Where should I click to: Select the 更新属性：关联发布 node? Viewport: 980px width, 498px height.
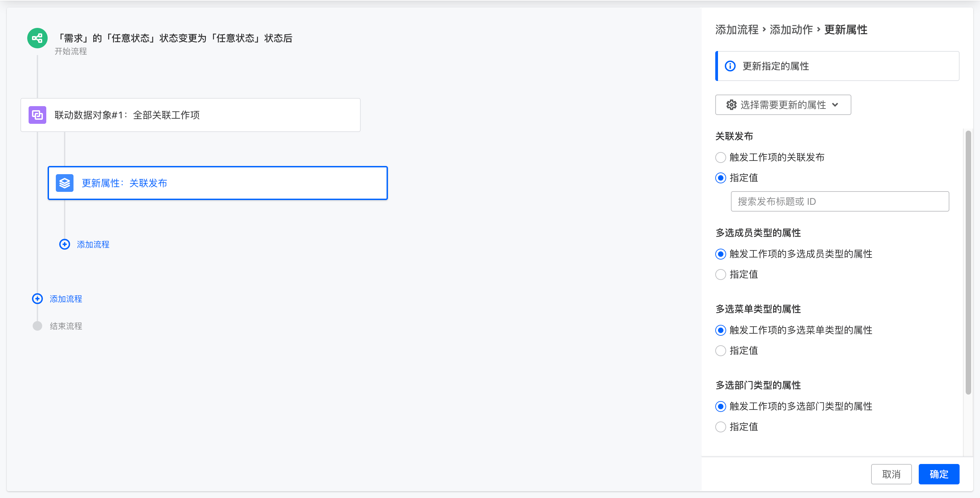(218, 183)
